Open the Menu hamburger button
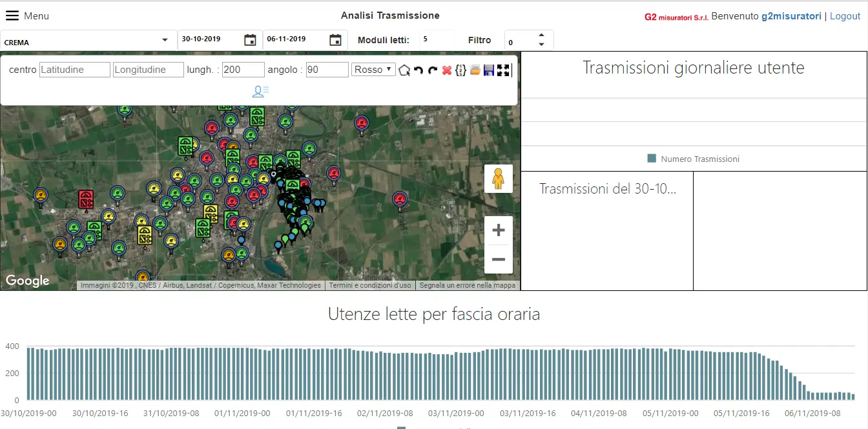 [x=12, y=15]
